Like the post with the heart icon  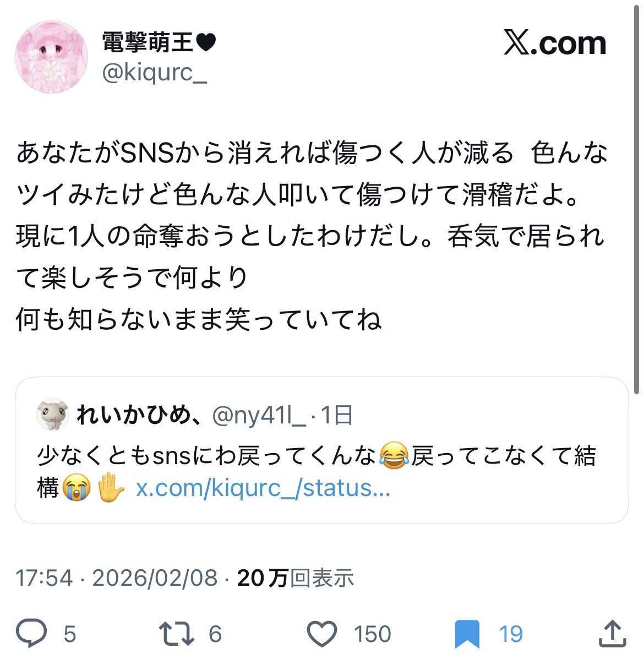point(322,633)
